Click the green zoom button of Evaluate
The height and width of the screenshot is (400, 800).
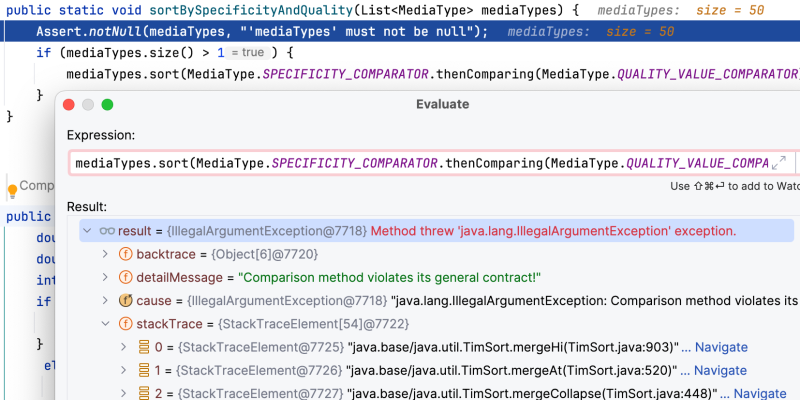[108, 104]
